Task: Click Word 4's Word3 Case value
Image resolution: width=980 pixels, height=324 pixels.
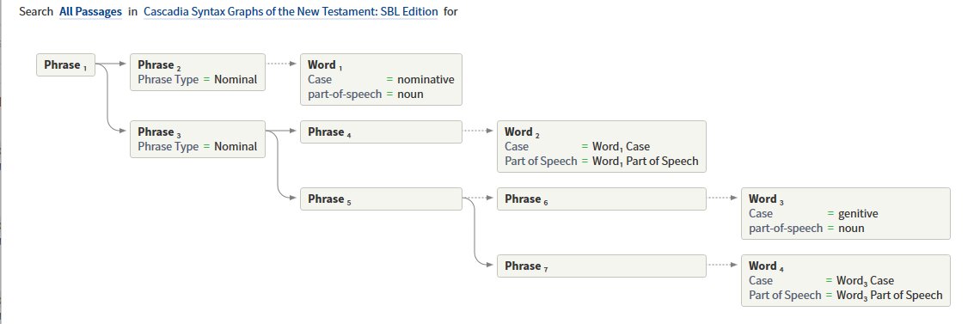Action: coord(866,281)
